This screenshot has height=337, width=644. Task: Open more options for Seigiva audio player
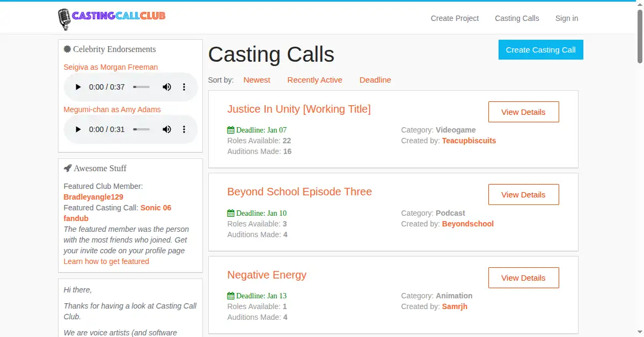pyautogui.click(x=184, y=87)
